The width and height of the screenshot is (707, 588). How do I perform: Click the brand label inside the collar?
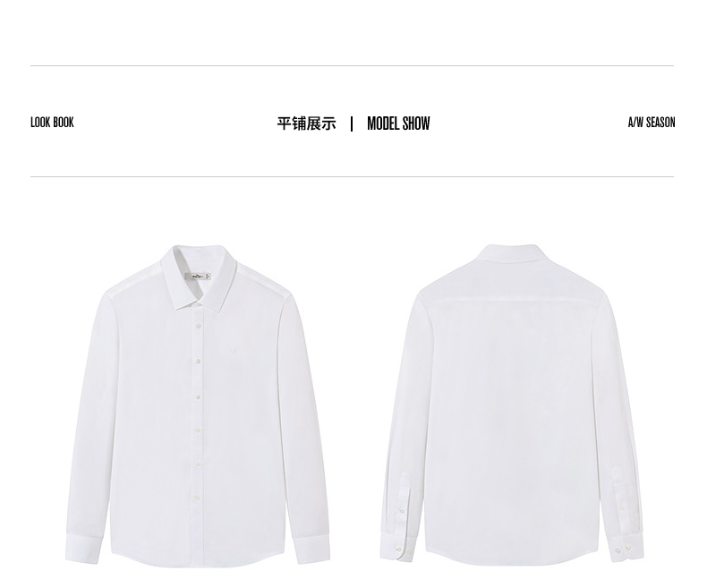click(x=200, y=276)
